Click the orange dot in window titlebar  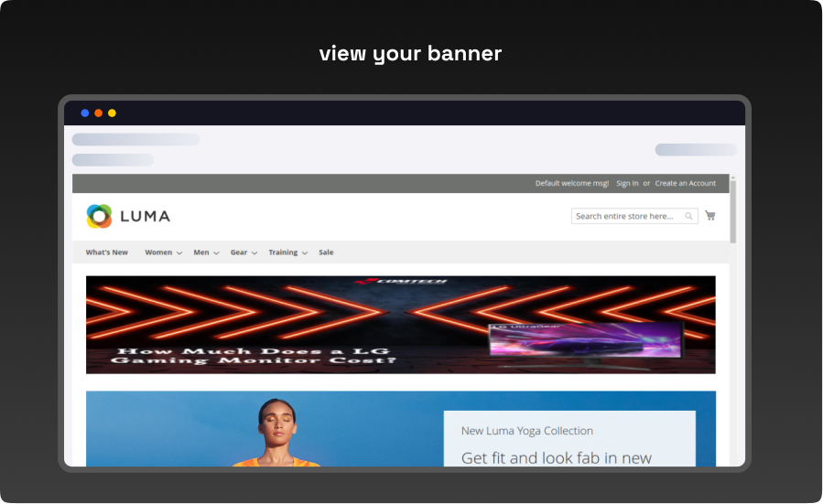[x=98, y=113]
